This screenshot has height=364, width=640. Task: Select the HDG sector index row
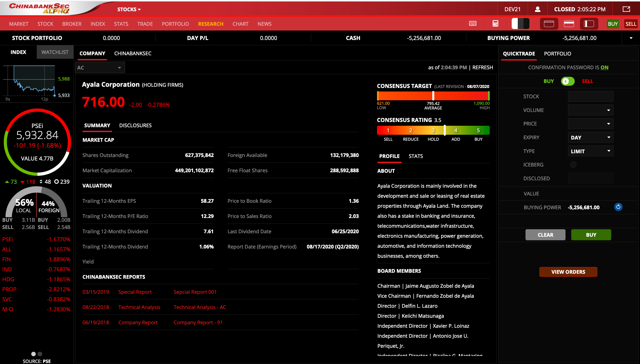(36, 279)
